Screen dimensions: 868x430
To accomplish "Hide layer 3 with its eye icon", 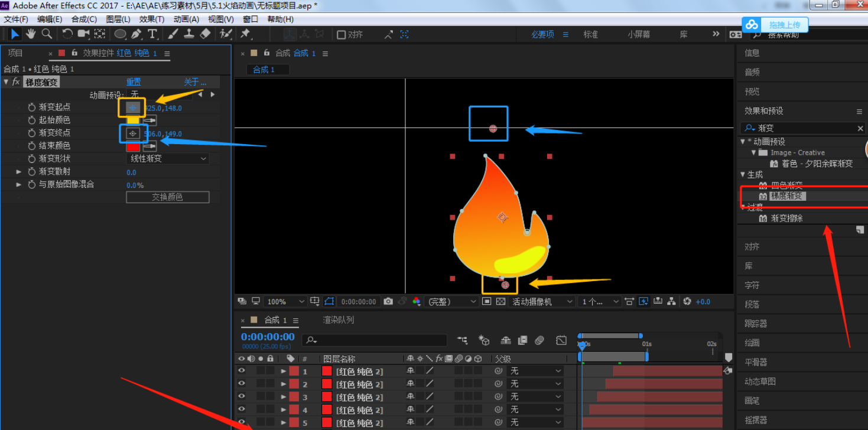I will [x=241, y=397].
